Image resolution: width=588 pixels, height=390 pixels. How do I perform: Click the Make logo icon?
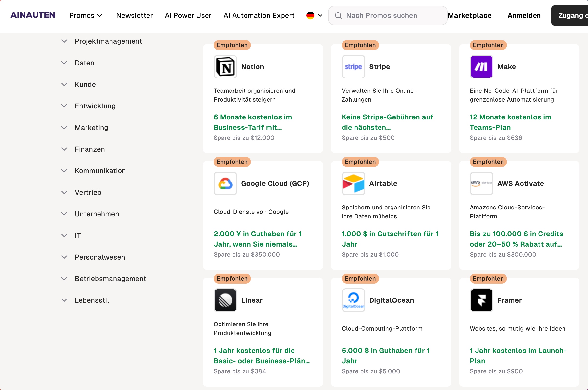pos(481,67)
